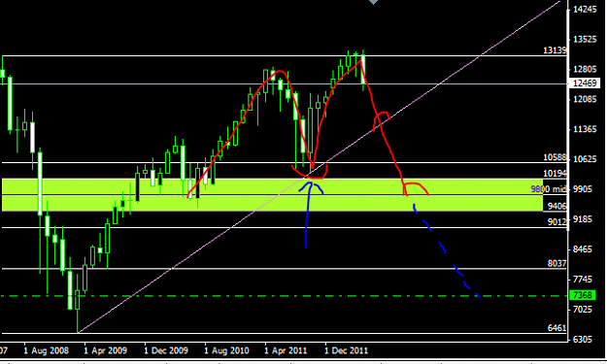The image size is (607, 364).
Task: Click the 9905 price axis value
Action: coord(582,189)
